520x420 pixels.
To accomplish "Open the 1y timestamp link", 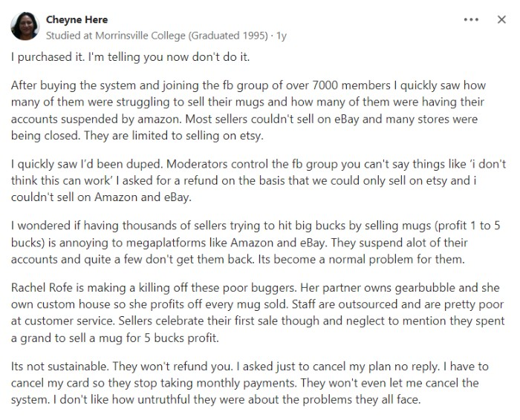I will [x=282, y=36].
